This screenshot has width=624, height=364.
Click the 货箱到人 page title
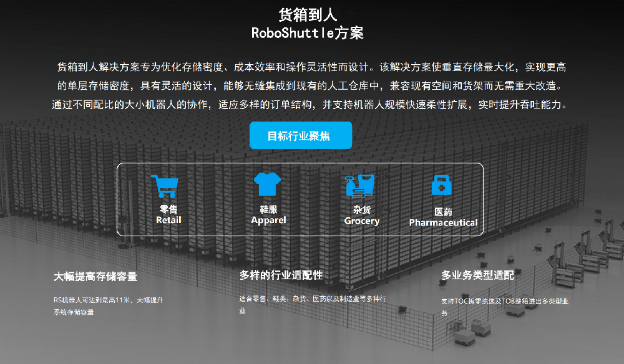click(308, 15)
